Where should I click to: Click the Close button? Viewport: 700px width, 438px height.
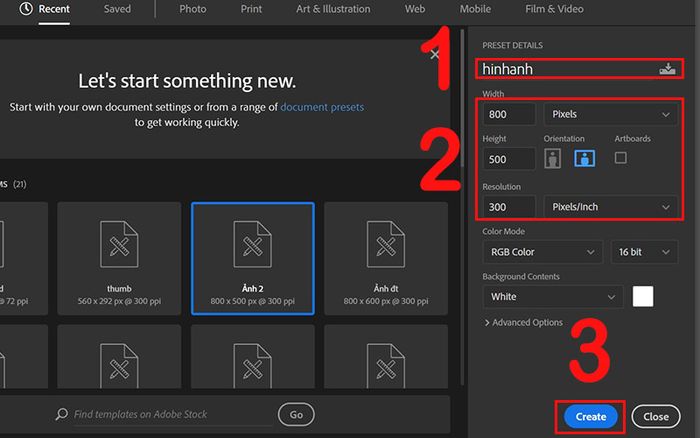tap(656, 417)
